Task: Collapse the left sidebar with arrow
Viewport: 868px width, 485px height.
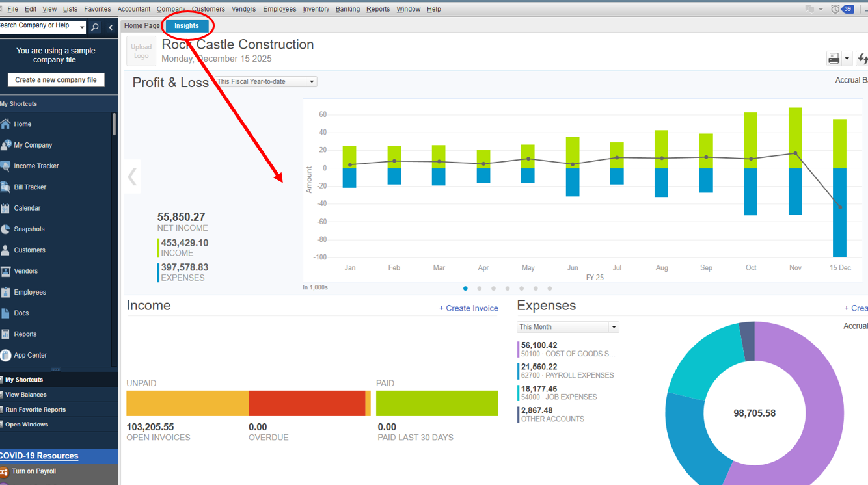Action: [x=111, y=27]
